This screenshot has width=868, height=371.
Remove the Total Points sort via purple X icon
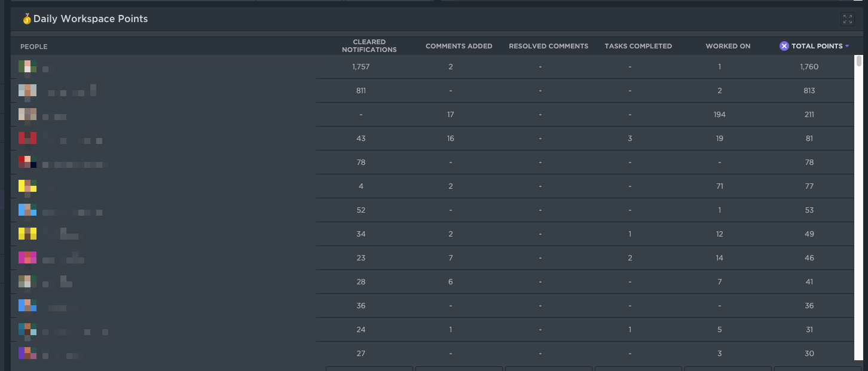784,46
